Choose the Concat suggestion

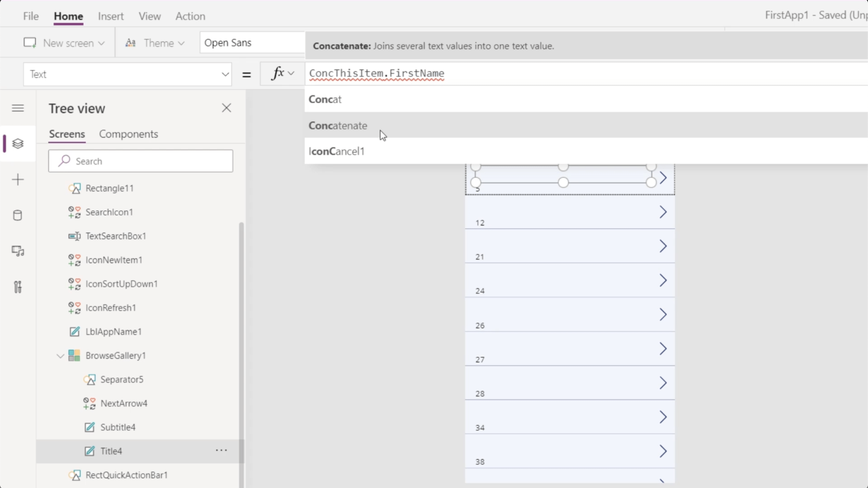click(x=586, y=99)
